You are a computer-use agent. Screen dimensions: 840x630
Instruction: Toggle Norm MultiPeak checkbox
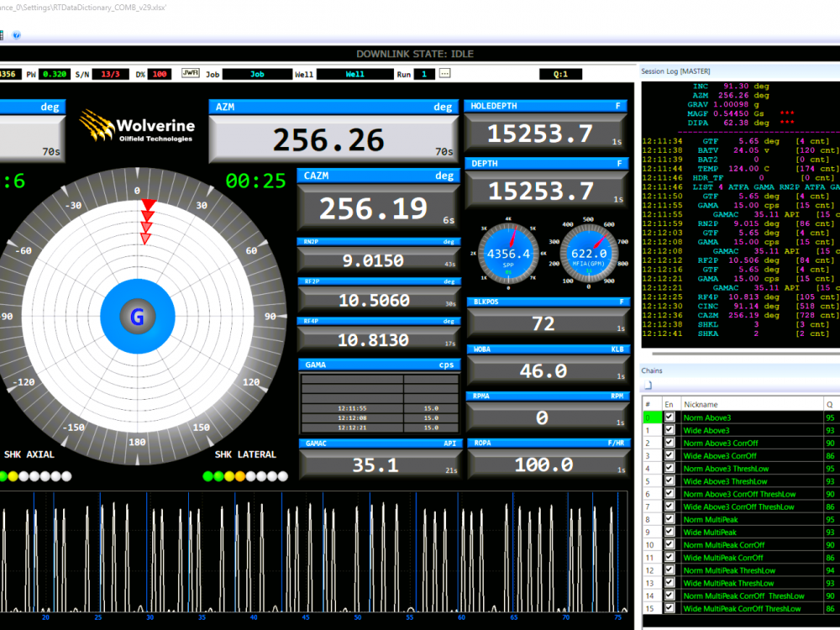(669, 519)
